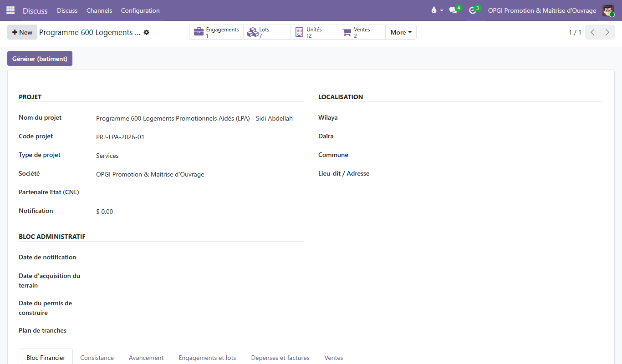Switch to the Ventes tab
The image size is (622, 364).
(x=334, y=358)
